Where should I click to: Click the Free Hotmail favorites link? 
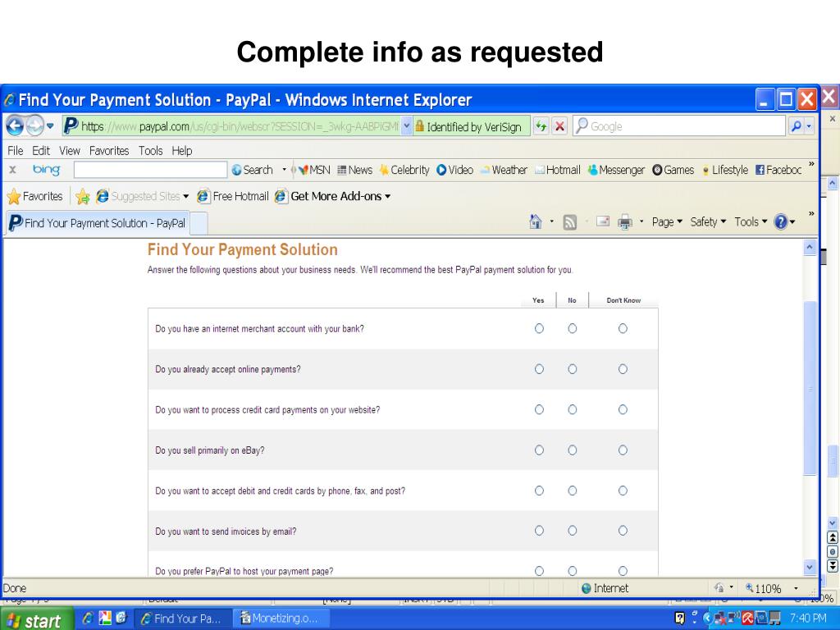(x=233, y=197)
